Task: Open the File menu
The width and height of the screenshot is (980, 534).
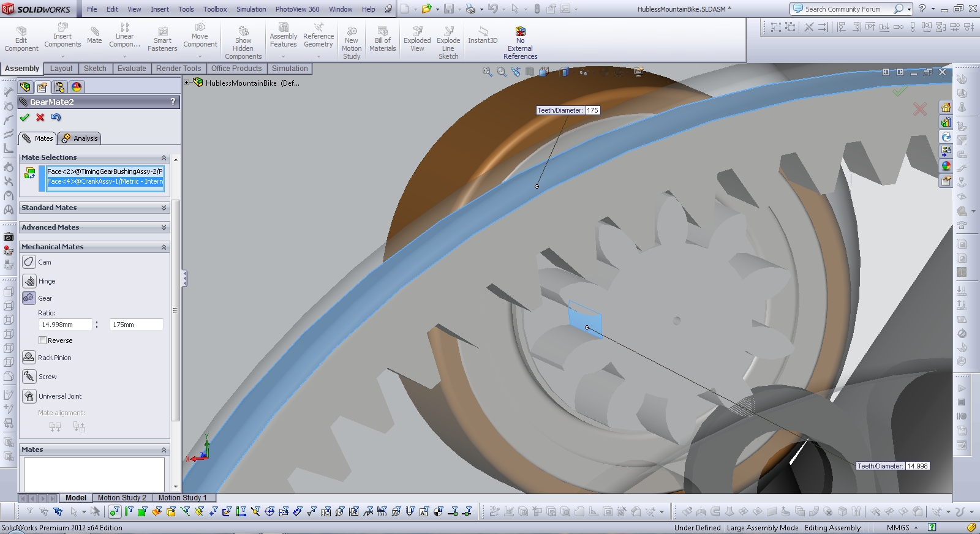Action: coord(92,9)
